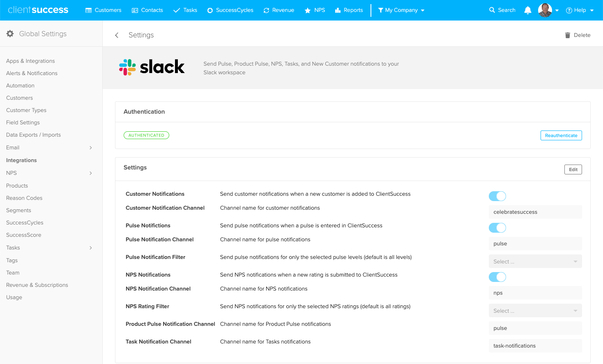Click the Help question mark icon
Viewport: 603px width, 364px height.
[x=569, y=10]
